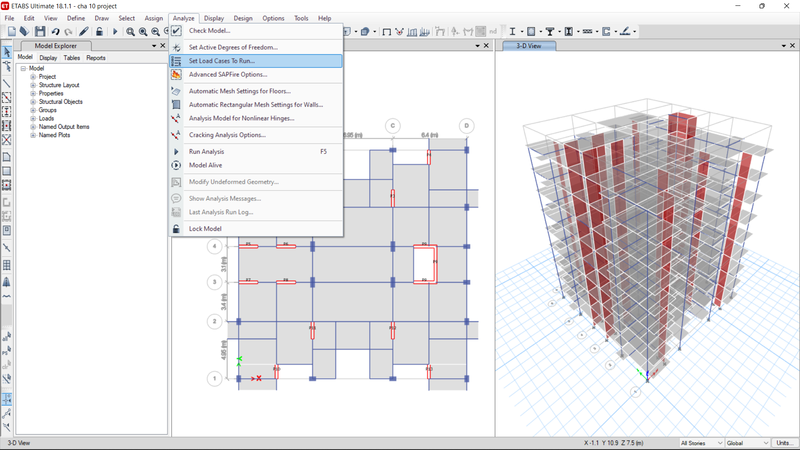Choose Lock Model menu entry
This screenshot has width=800, height=450.
point(256,229)
